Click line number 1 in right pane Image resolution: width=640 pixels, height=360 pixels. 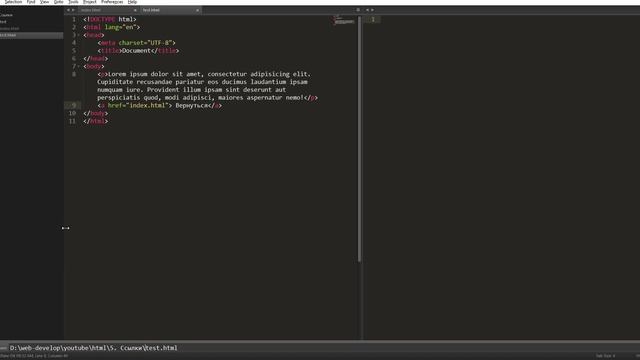[373, 19]
